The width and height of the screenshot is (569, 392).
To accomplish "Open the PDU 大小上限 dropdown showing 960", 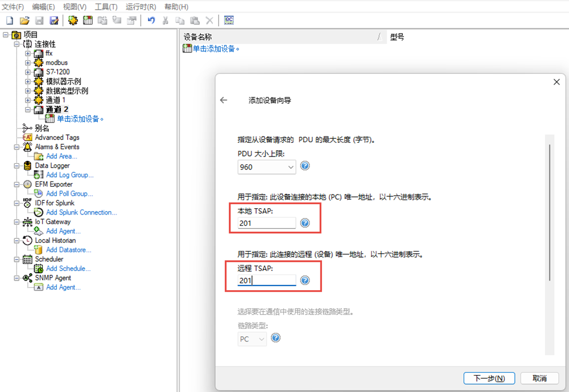I will click(267, 167).
